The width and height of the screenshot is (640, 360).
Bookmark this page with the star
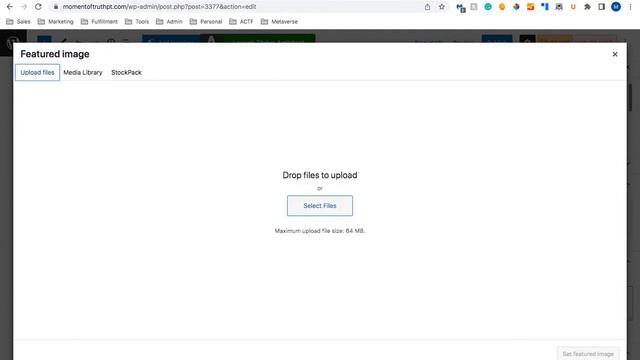(442, 7)
